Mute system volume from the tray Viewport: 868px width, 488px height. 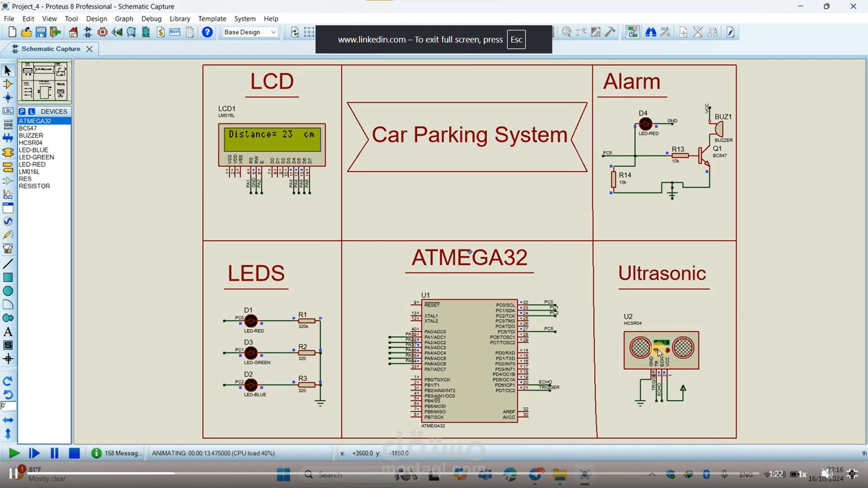coord(828,474)
